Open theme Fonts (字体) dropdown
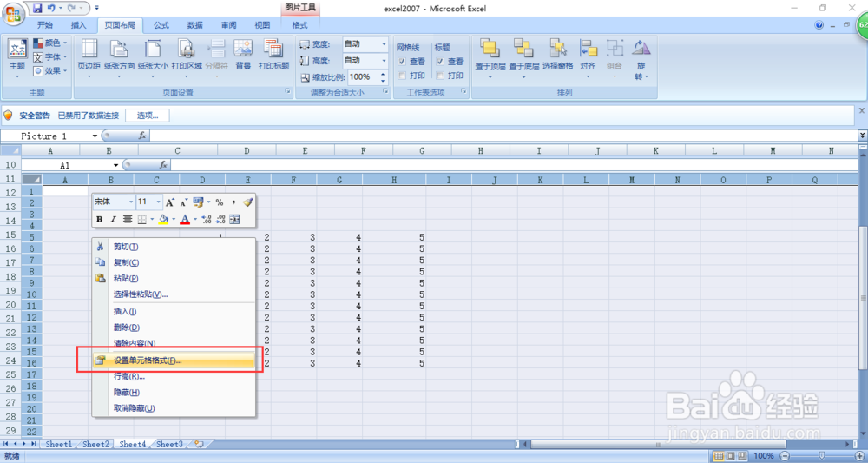 (50, 57)
